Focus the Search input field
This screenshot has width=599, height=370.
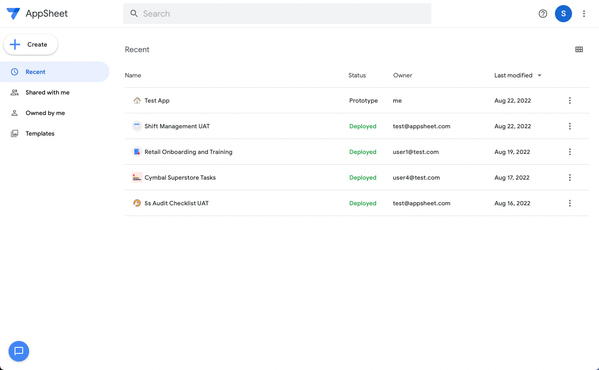tap(277, 14)
